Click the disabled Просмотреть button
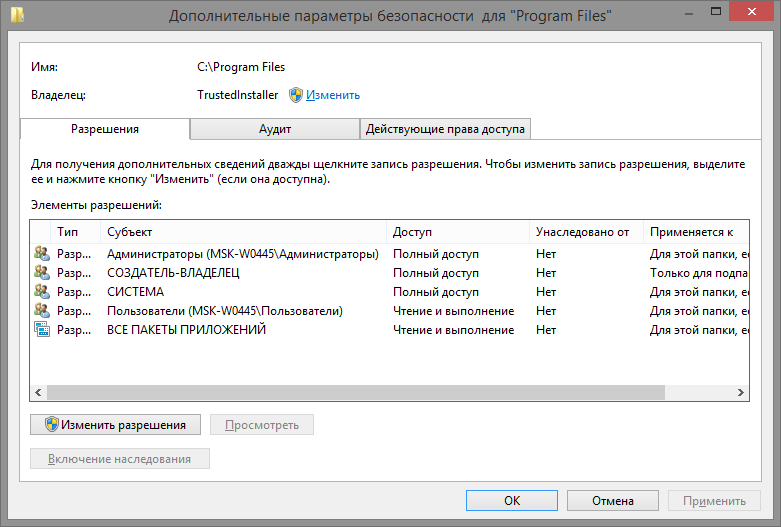The height and width of the screenshot is (527, 781). coord(261,425)
